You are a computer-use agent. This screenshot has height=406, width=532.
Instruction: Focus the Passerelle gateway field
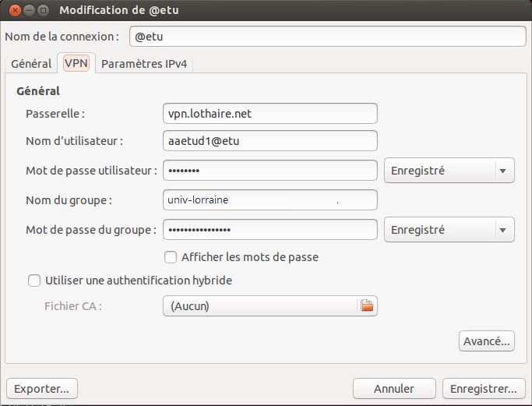270,113
